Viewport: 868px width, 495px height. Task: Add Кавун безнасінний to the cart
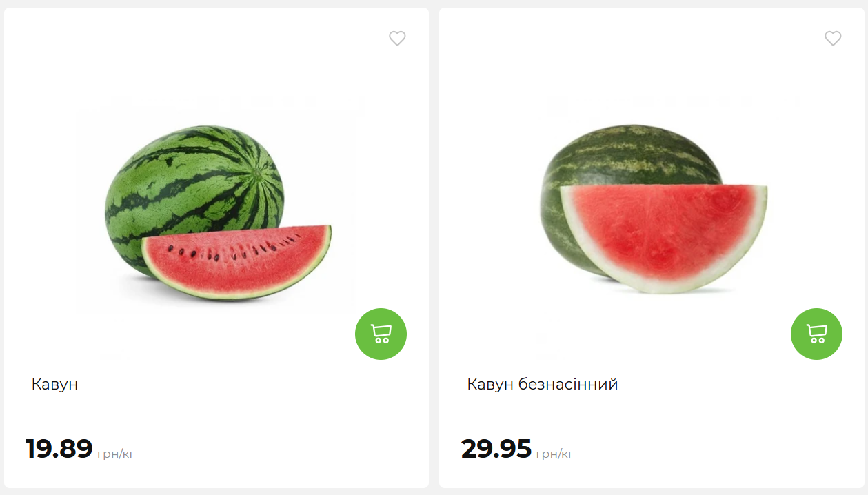(x=816, y=334)
